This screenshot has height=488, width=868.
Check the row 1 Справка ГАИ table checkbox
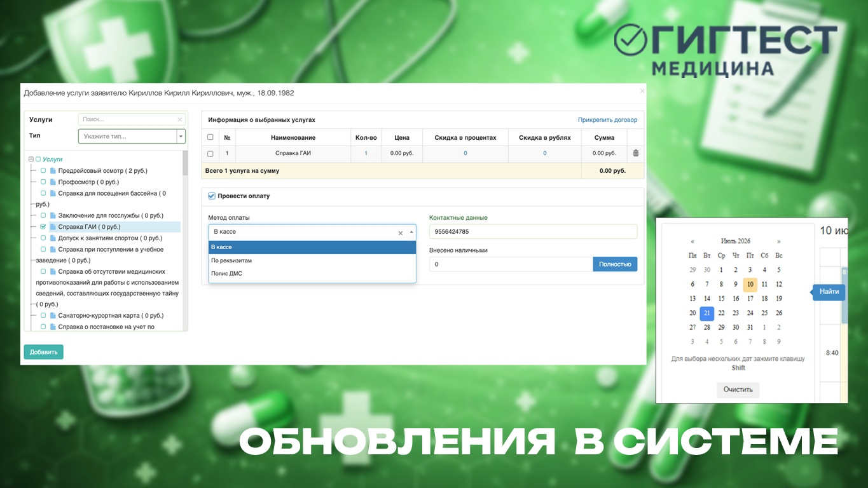tap(210, 154)
